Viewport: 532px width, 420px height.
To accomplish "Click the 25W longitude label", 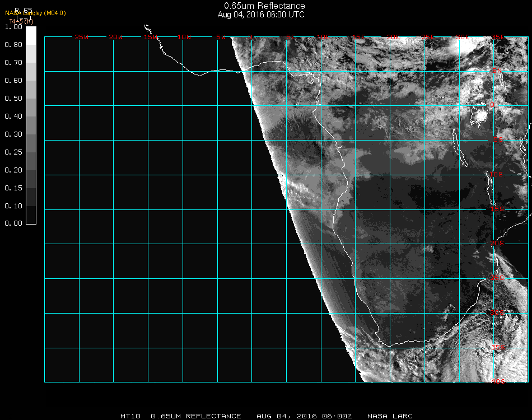I will [x=81, y=37].
